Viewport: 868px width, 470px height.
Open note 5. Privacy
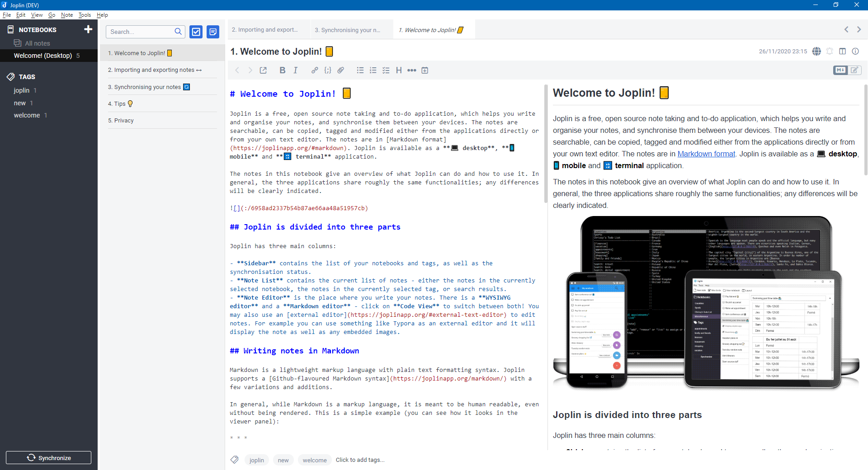pyautogui.click(x=162, y=120)
